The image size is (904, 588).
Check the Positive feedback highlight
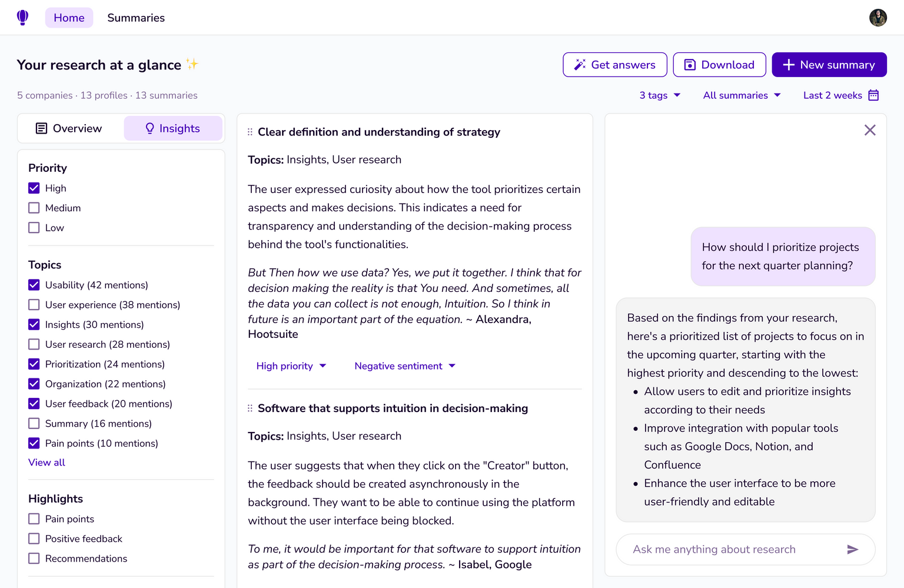(34, 539)
